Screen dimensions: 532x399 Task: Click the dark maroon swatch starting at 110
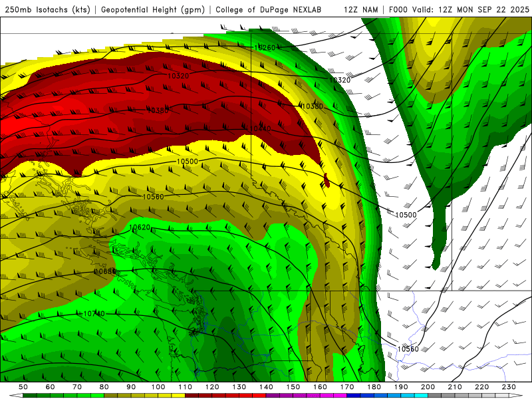click(192, 396)
